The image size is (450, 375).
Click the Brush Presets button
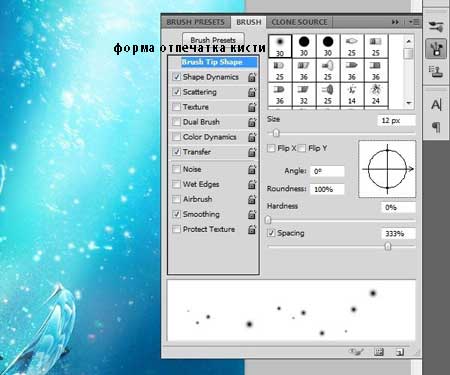(x=213, y=40)
